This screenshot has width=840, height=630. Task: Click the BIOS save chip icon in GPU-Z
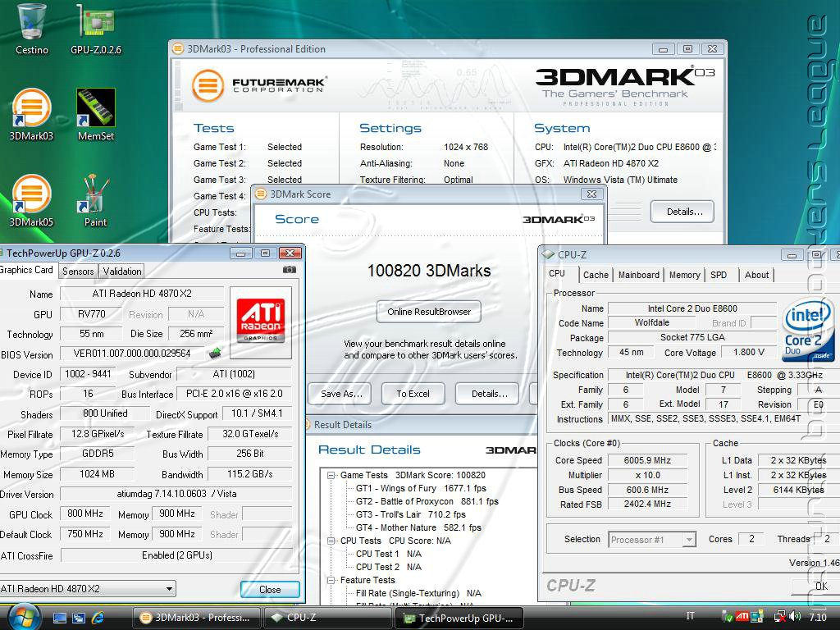point(215,353)
